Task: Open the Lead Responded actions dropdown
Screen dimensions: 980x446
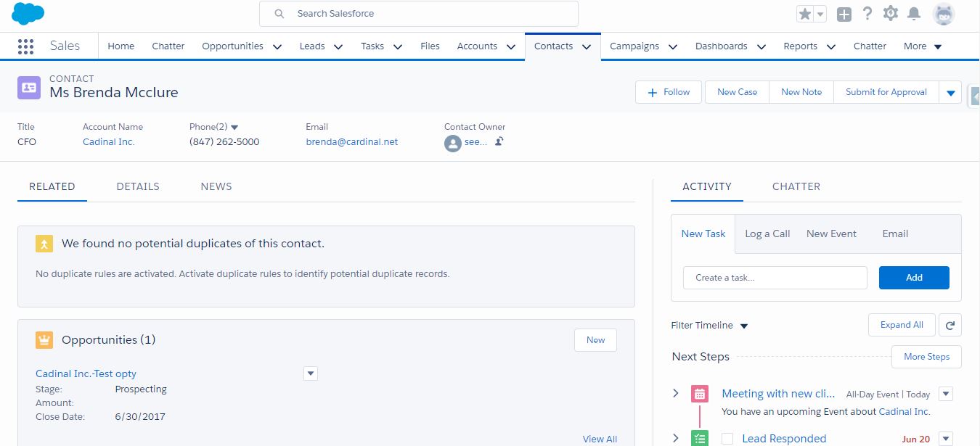Action: pyautogui.click(x=945, y=439)
